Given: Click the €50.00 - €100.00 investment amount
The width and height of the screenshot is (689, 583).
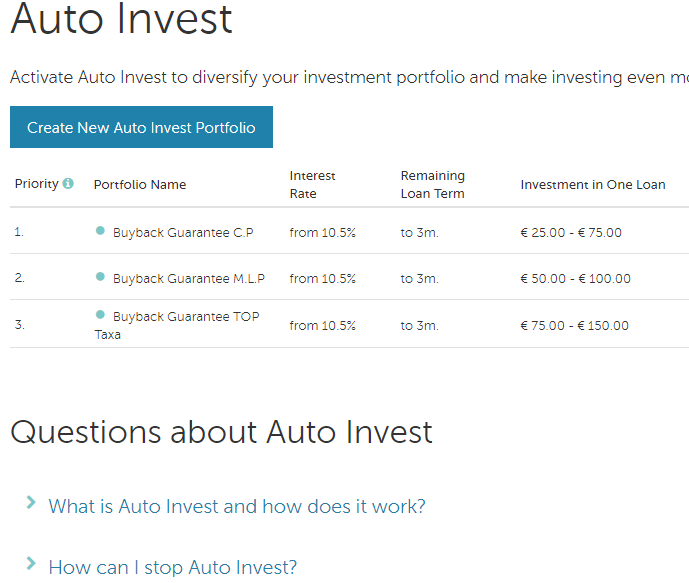Looking at the screenshot, I should point(575,279).
